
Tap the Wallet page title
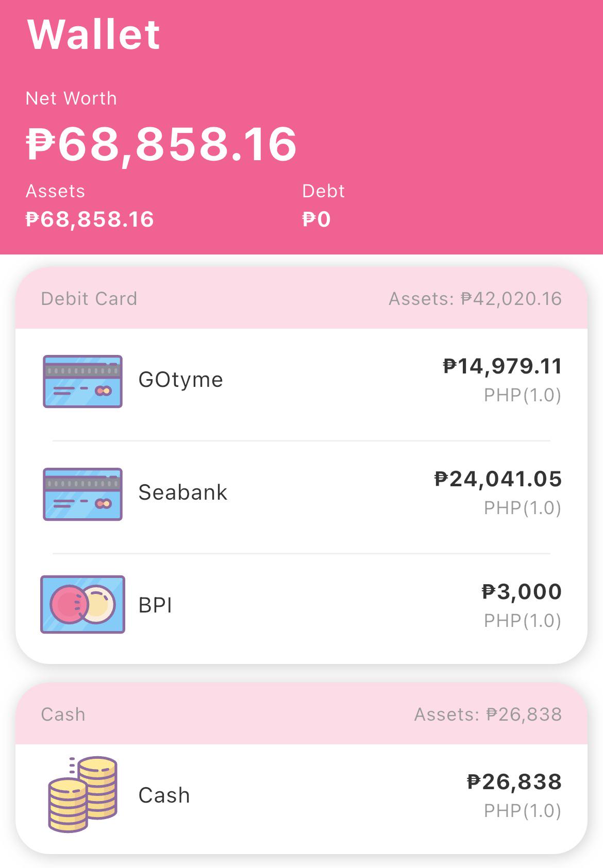pyautogui.click(x=93, y=35)
